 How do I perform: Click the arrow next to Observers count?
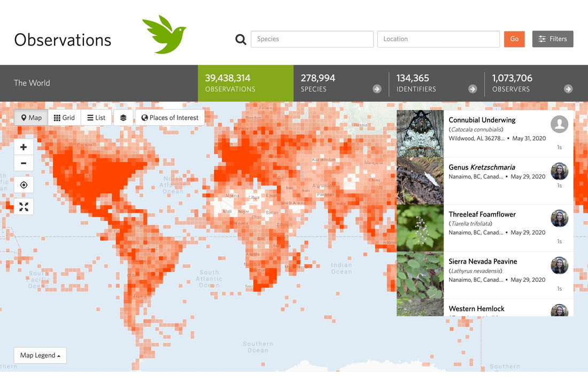(x=568, y=89)
